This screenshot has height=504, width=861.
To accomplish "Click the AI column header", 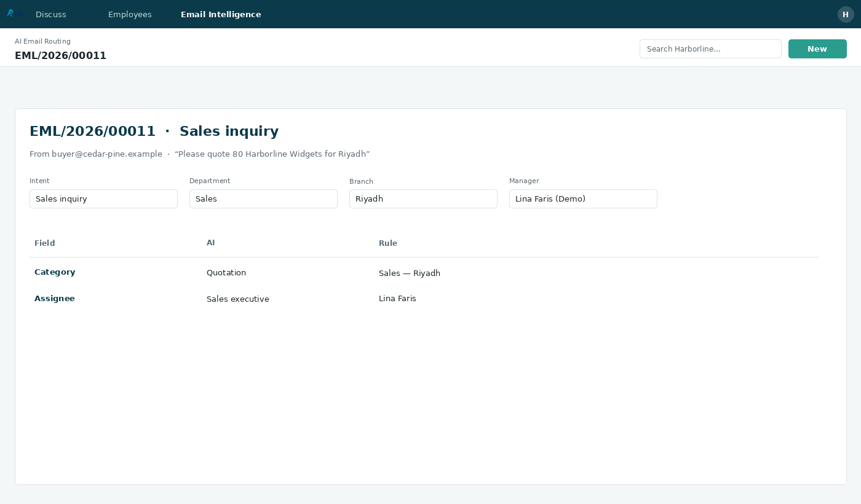I will pos(211,243).
